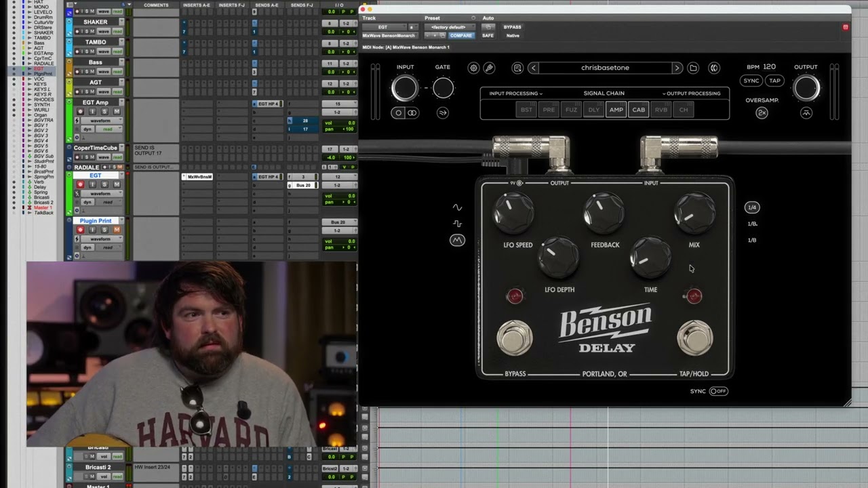This screenshot has height=488, width=868.
Task: Select the 1/8 note delay division
Action: (752, 240)
